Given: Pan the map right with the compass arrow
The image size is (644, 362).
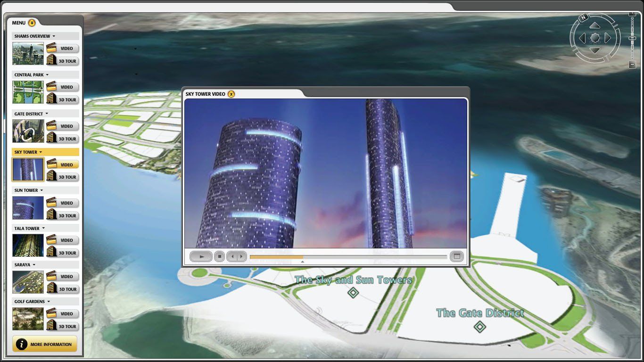Looking at the screenshot, I should [x=608, y=38].
